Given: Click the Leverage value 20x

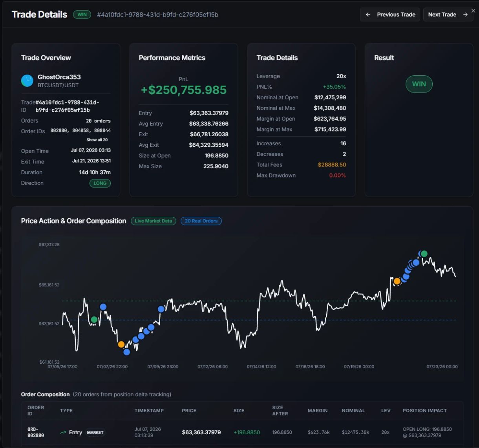Looking at the screenshot, I should (x=341, y=76).
